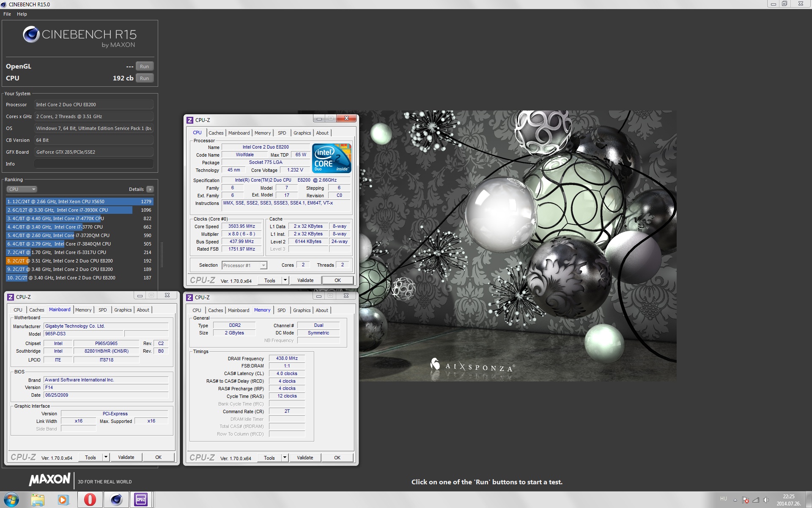The height and width of the screenshot is (508, 812).
Task: Click the Processor field Intel Core 2 Duo
Action: (x=94, y=105)
